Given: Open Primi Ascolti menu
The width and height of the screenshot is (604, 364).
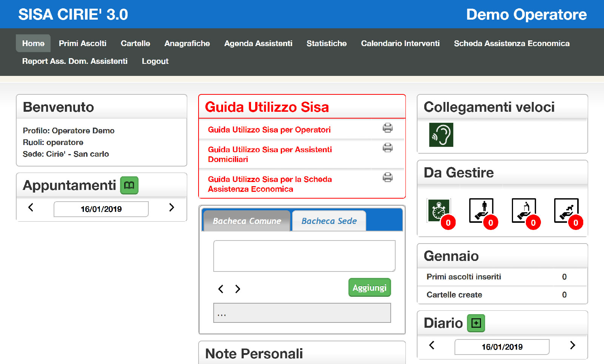Looking at the screenshot, I should point(83,43).
